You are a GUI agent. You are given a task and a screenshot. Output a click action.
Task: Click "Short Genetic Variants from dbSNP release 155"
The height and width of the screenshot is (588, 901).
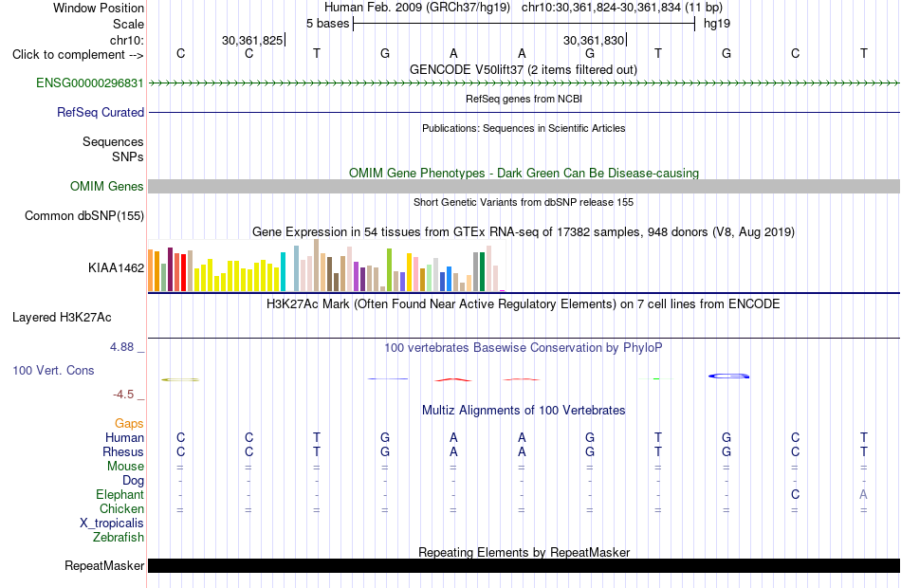[524, 202]
